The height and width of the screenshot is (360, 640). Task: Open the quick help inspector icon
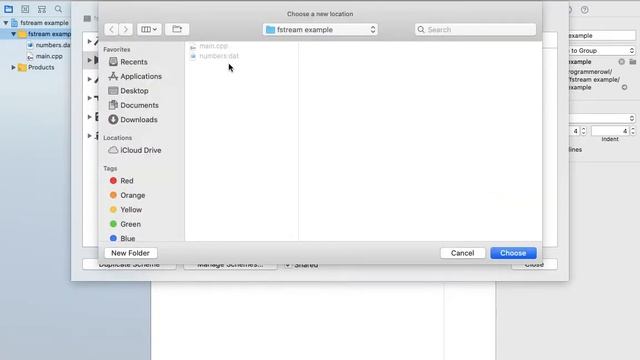tap(584, 10)
